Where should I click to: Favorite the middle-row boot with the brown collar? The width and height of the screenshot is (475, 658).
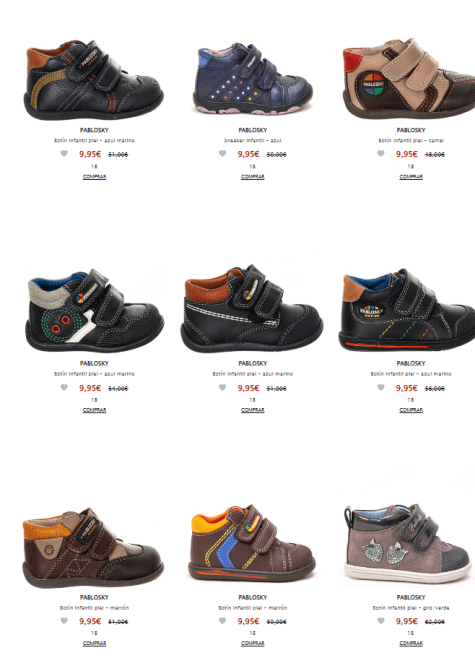click(x=222, y=387)
